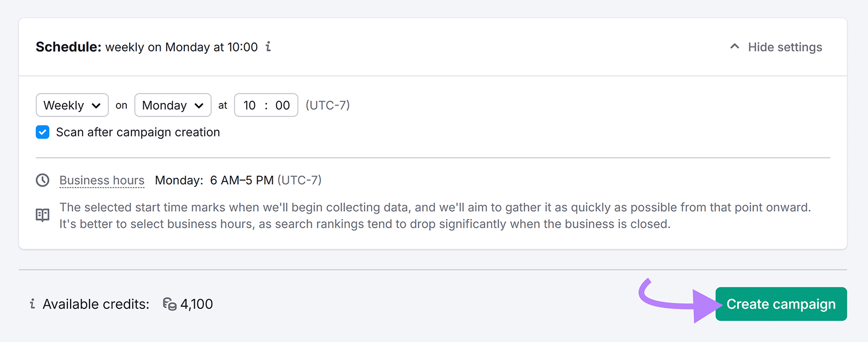868x342 pixels.
Task: Click the "Scan after campaign creation" label text
Action: [138, 132]
